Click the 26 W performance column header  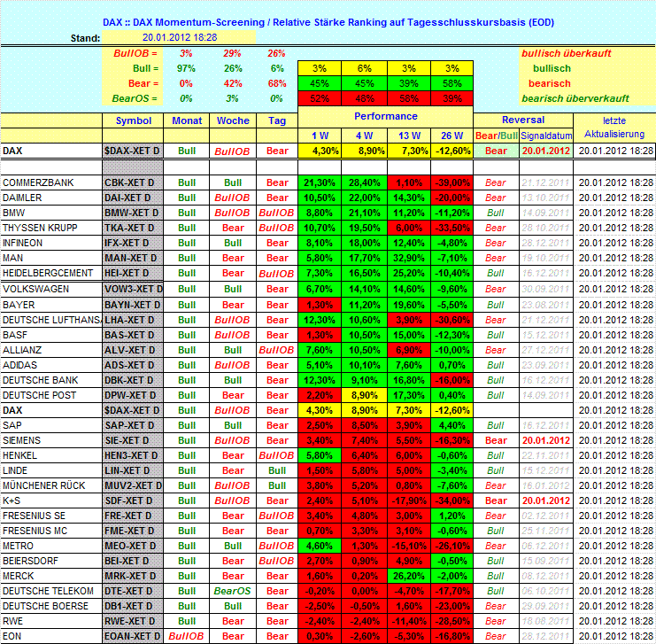click(451, 136)
